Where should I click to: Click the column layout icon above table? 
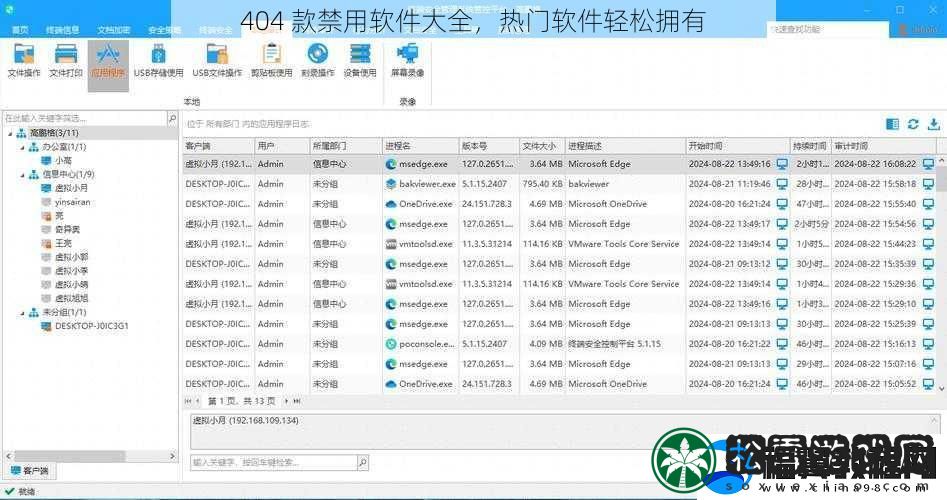tap(892, 124)
